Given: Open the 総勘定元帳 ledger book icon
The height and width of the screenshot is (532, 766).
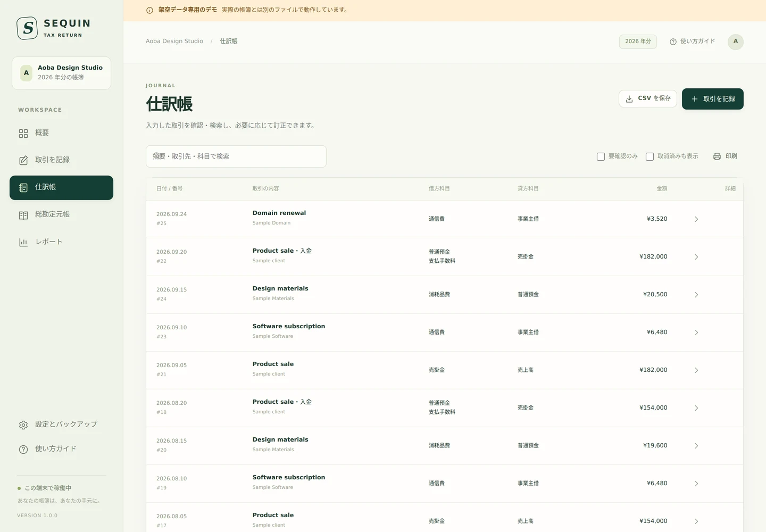Looking at the screenshot, I should click(23, 215).
